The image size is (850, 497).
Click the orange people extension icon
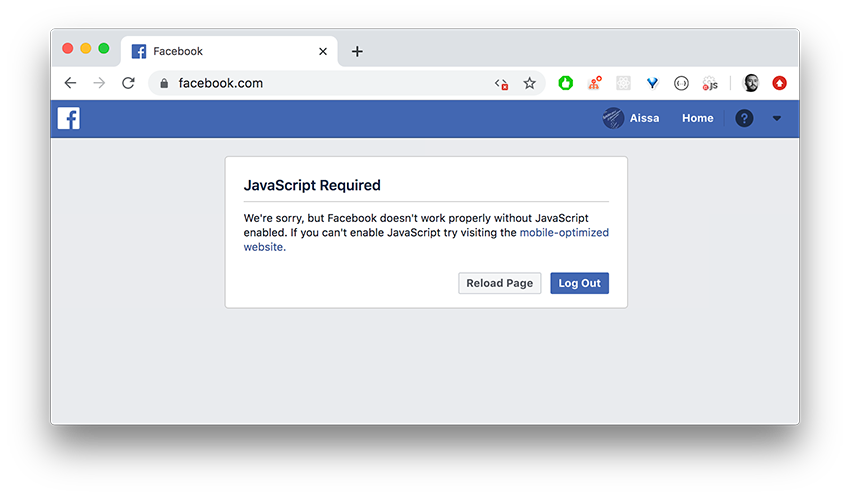(595, 83)
